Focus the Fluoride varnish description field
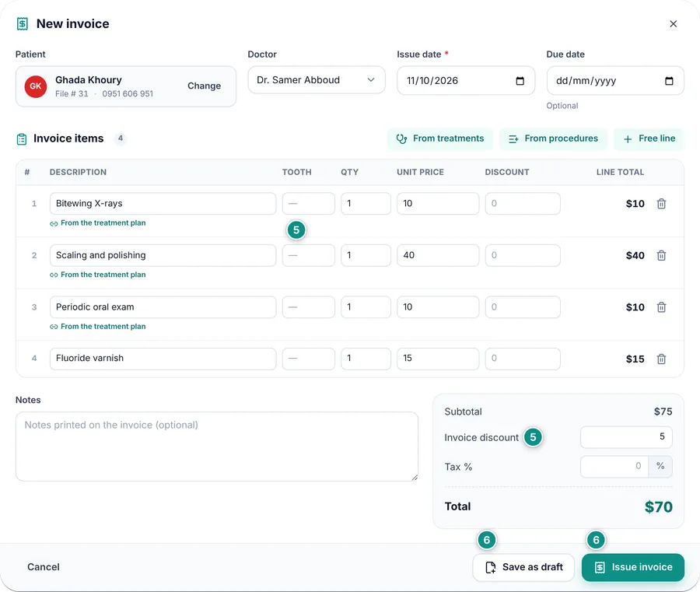This screenshot has width=700, height=592. coord(163,359)
